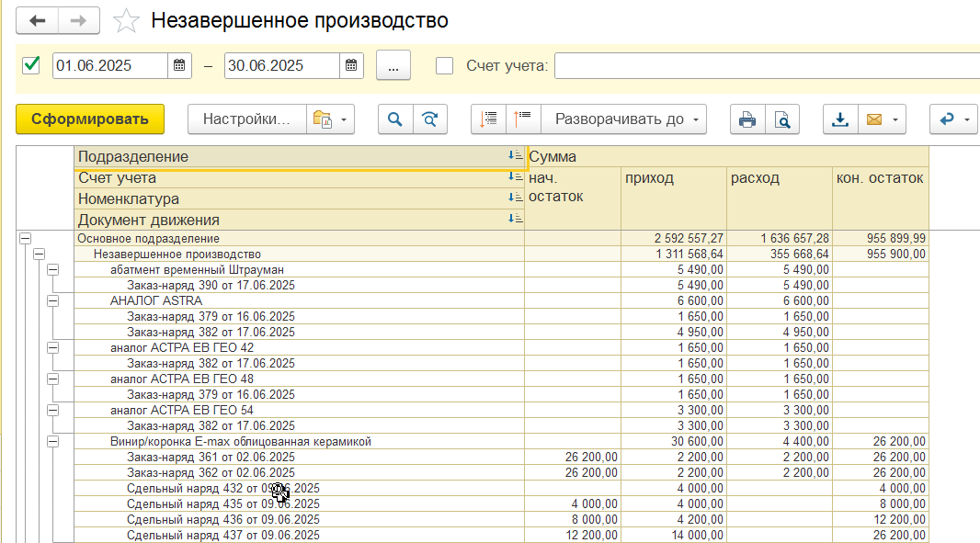Click the magnifier search icon
The image size is (980, 543).
(395, 119)
